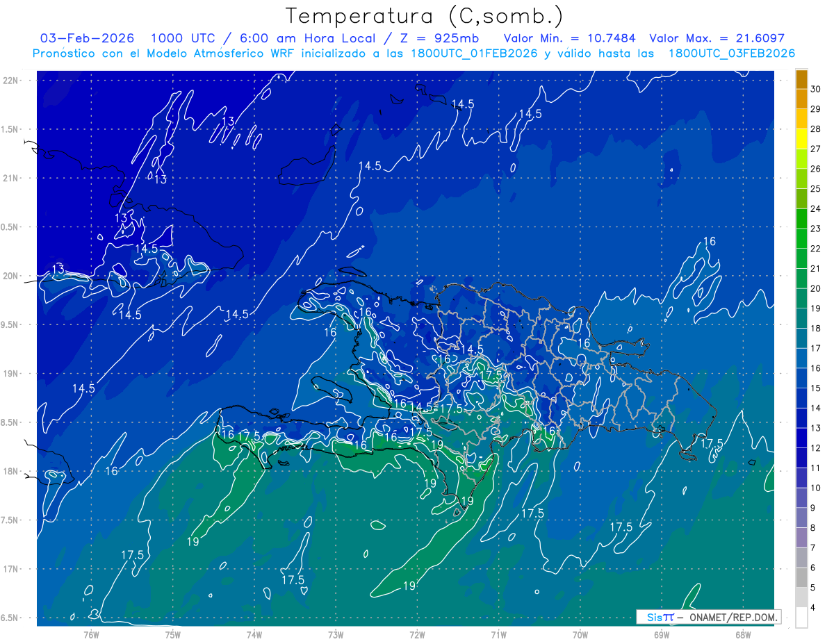Click the latitude axis label "1.5N"
Image resolution: width=834 pixels, height=644 pixels.
point(11,129)
